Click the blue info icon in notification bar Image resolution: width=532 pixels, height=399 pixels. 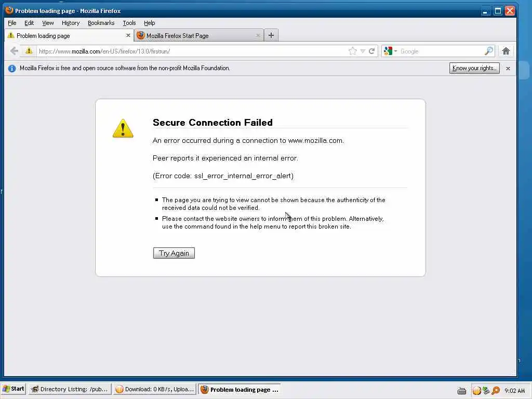coord(12,69)
